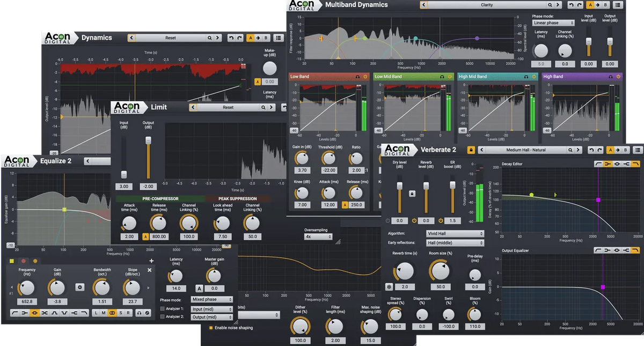Open the preset list icon in Multiband Dynamics
644x346 pixels.
(618, 4)
